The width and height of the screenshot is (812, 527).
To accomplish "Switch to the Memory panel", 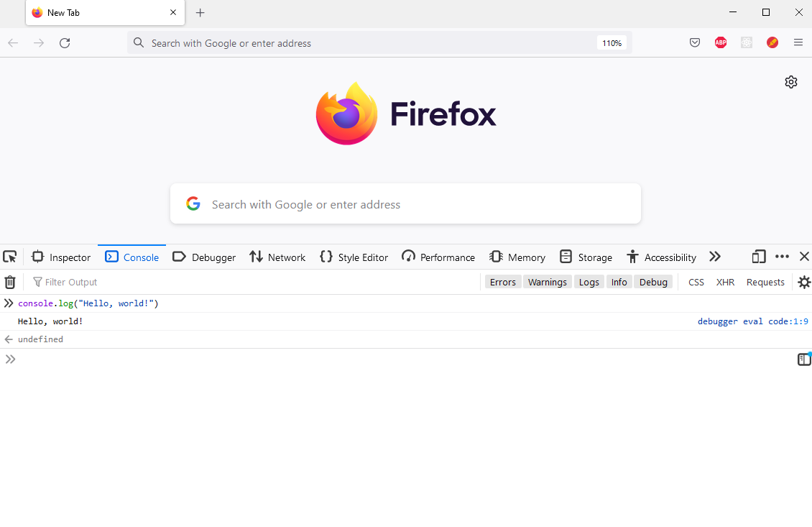I will point(517,257).
